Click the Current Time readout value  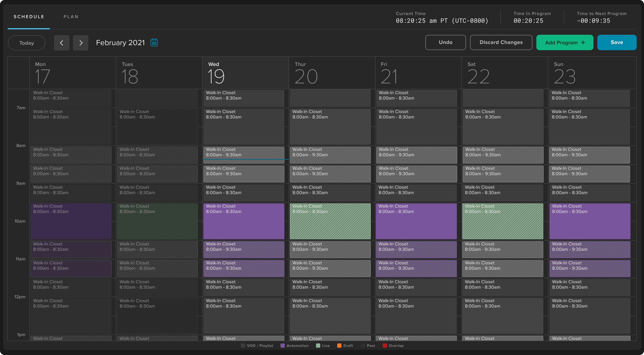[x=442, y=21]
